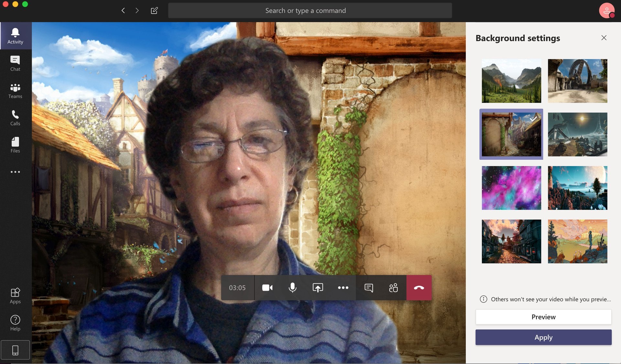Click the Teams sidebar icon
This screenshot has height=364, width=621.
[x=15, y=90]
